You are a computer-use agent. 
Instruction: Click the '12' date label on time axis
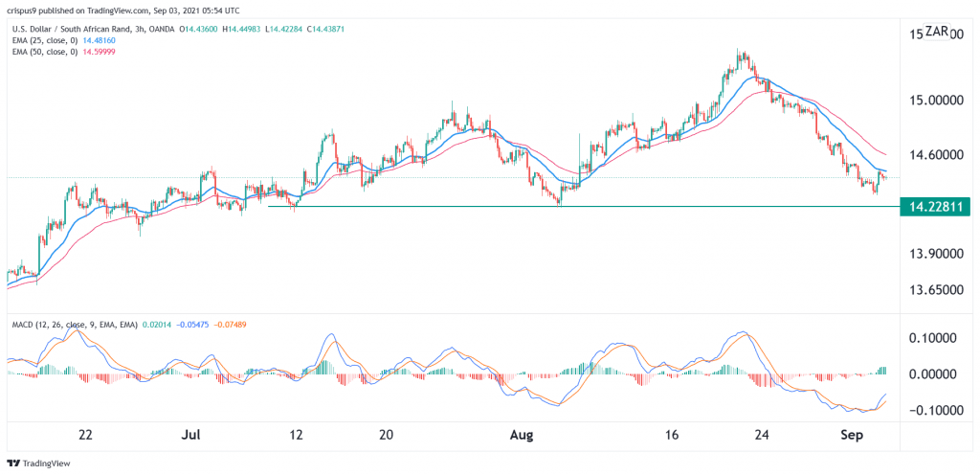pos(297,435)
